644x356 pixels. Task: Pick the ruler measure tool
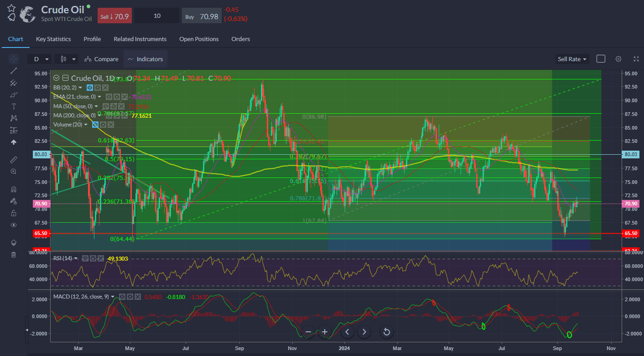(x=14, y=160)
